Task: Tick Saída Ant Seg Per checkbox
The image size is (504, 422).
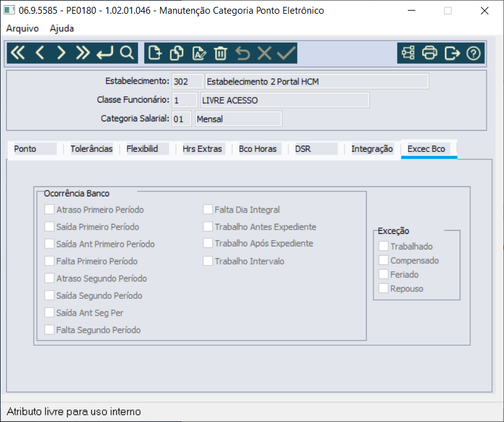Action: coord(49,313)
